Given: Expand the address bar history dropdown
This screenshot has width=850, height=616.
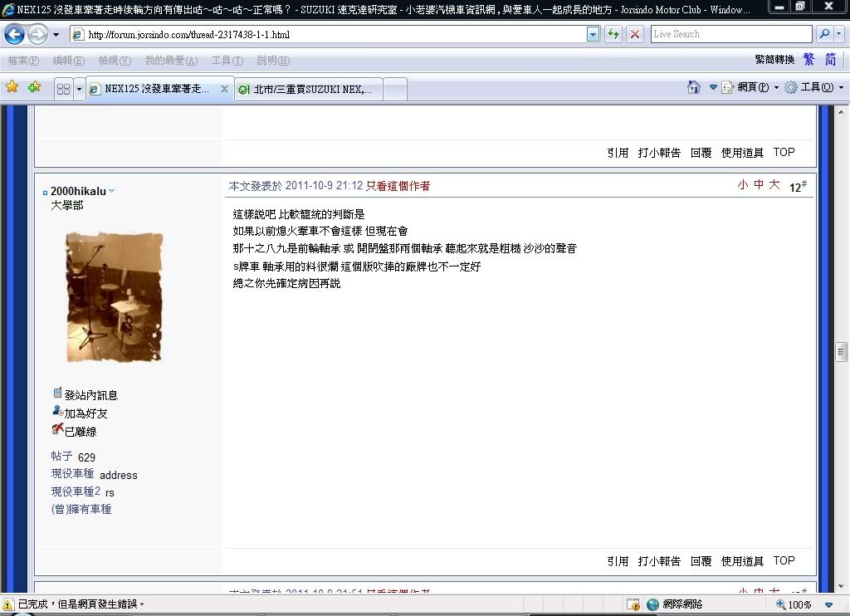Looking at the screenshot, I should (x=593, y=34).
